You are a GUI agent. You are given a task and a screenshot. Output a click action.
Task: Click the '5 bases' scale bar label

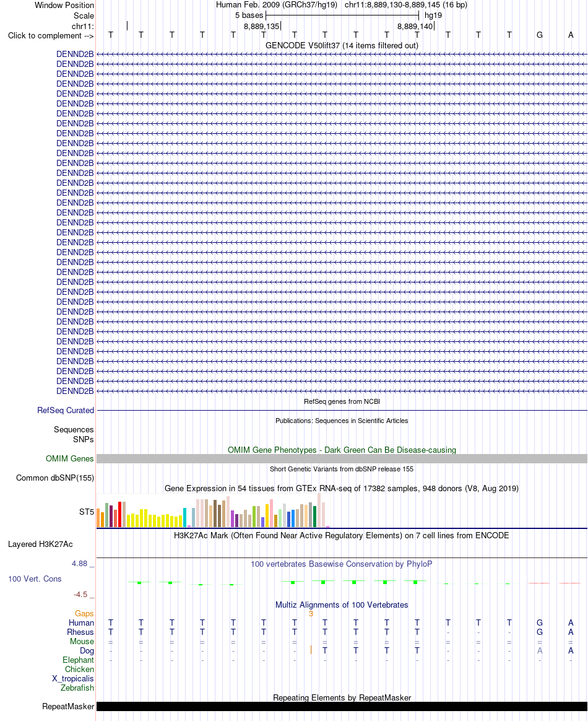[249, 15]
